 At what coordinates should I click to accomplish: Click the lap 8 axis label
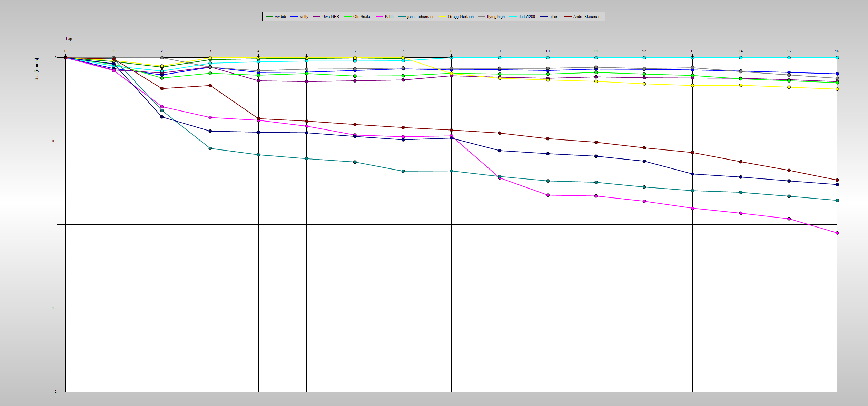[x=451, y=51]
